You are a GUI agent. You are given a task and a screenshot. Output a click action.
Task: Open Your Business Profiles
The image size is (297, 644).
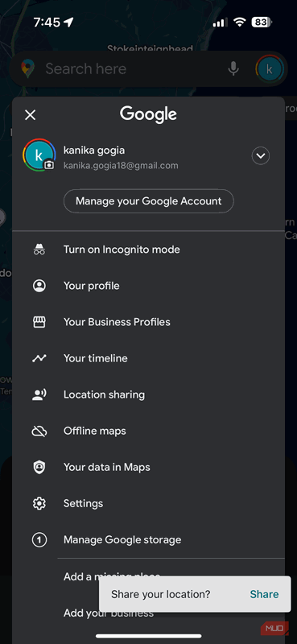click(117, 322)
